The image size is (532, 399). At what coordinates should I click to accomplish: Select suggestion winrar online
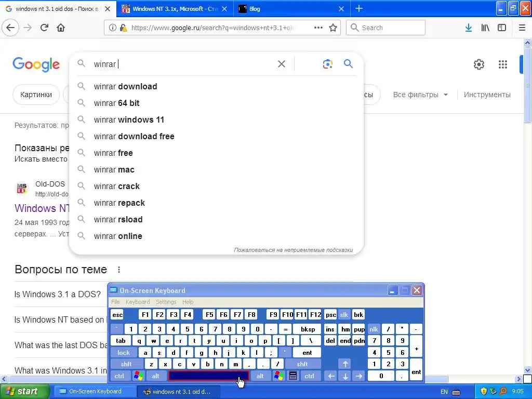click(216, 236)
